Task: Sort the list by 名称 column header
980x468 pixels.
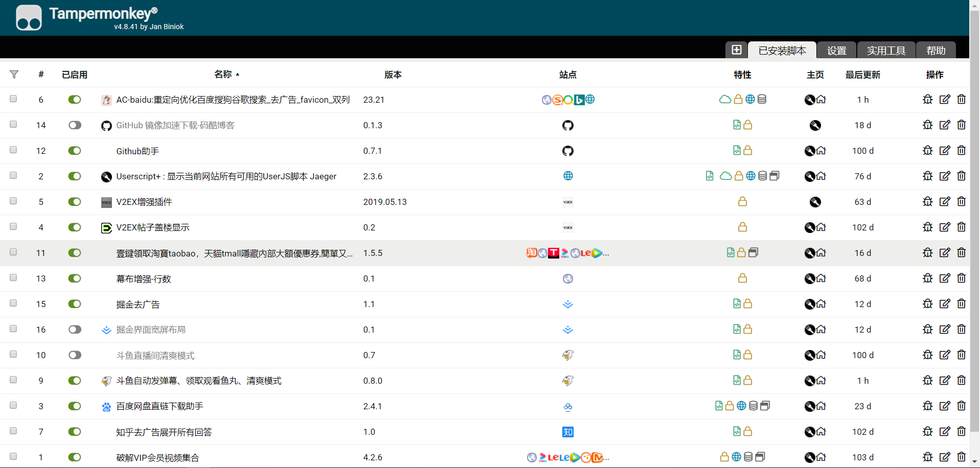Action: [223, 75]
